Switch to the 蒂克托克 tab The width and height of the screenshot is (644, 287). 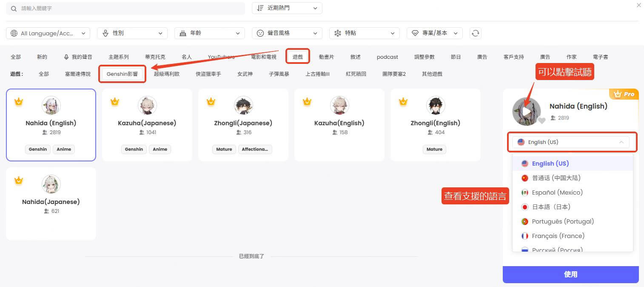155,57
